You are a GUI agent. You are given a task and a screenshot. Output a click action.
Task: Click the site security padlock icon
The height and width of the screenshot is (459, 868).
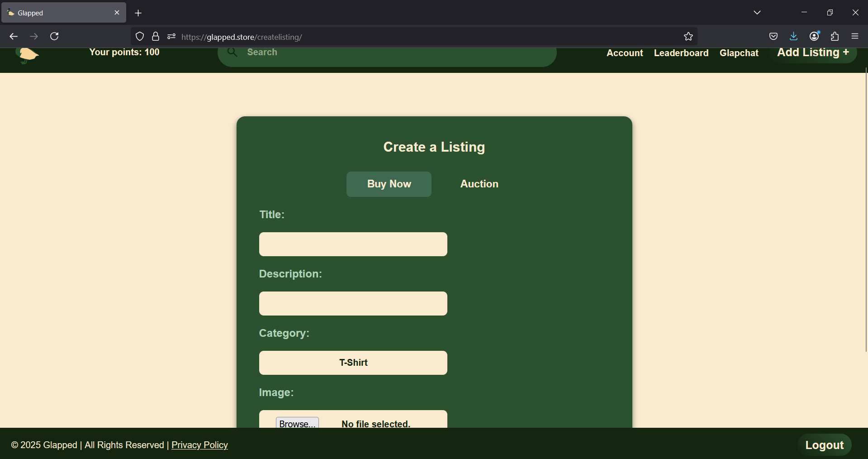pos(156,37)
